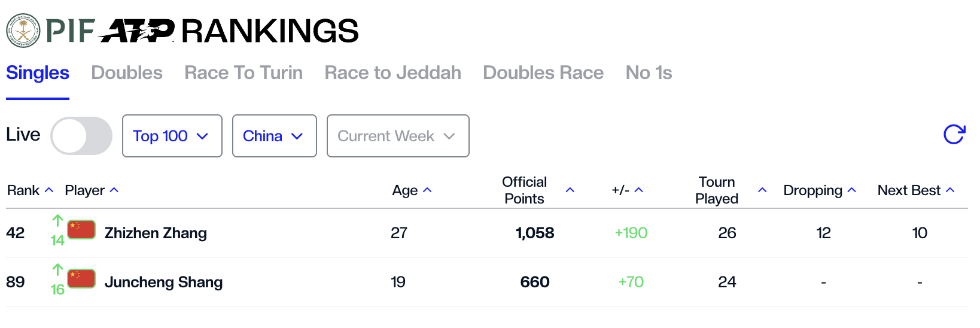Sort by Dropping column arrow

852,190
